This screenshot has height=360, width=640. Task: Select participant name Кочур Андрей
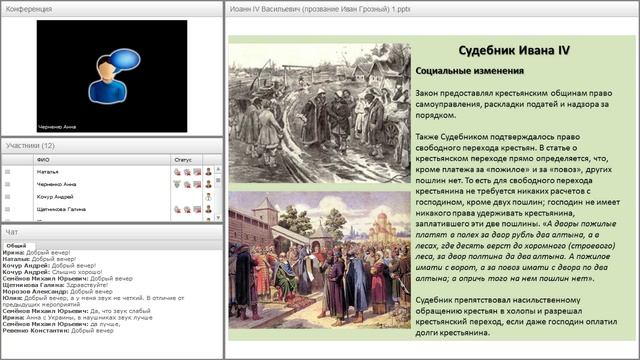point(55,197)
